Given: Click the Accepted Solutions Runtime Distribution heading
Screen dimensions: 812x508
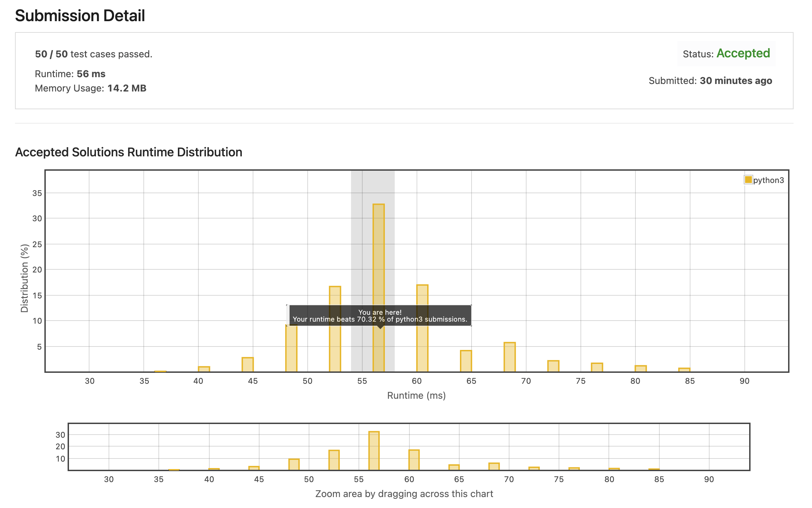Looking at the screenshot, I should (x=129, y=152).
